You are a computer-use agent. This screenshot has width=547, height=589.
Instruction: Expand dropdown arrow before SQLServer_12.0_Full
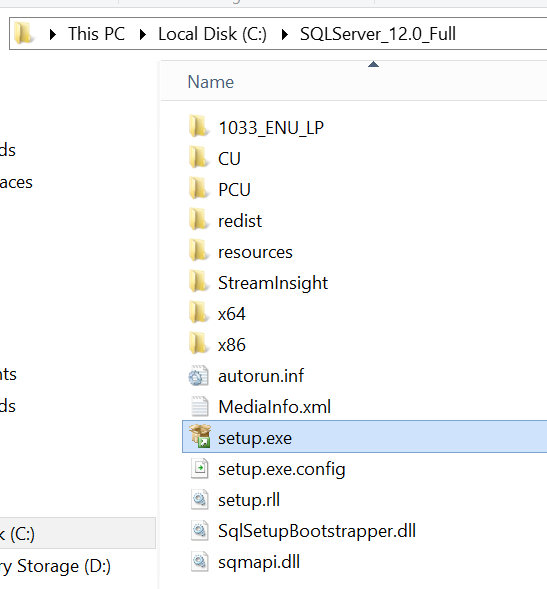[285, 35]
